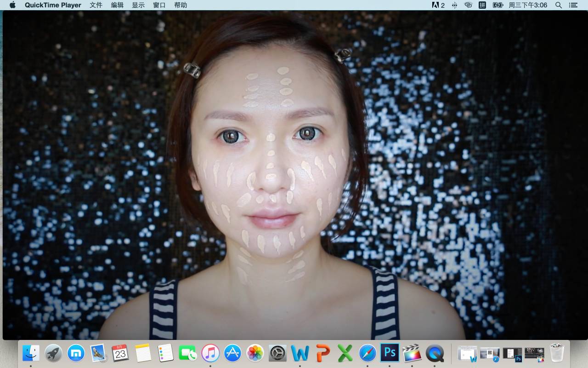
Task: Open the Apple menu
Action: [x=12, y=5]
